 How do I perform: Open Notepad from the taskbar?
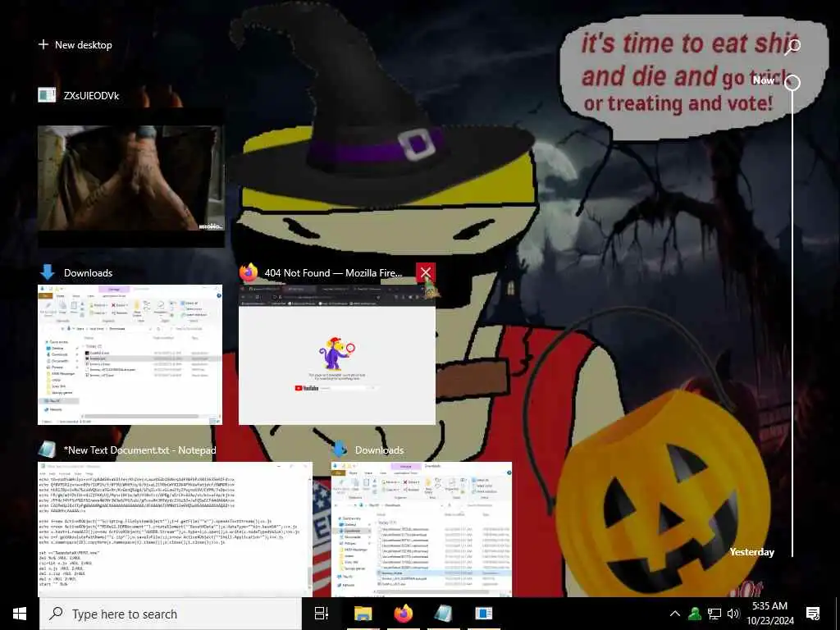click(444, 614)
